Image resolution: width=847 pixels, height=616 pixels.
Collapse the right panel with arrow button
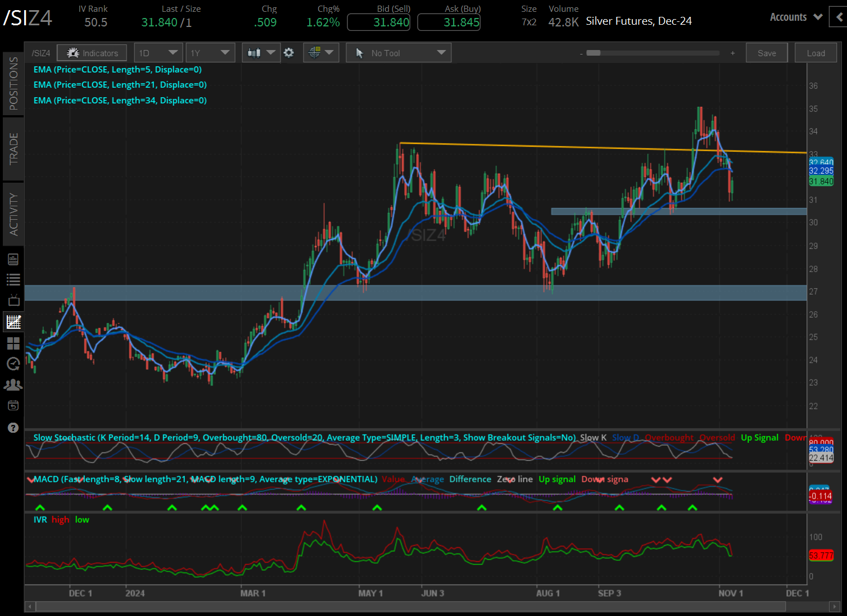pos(840,17)
